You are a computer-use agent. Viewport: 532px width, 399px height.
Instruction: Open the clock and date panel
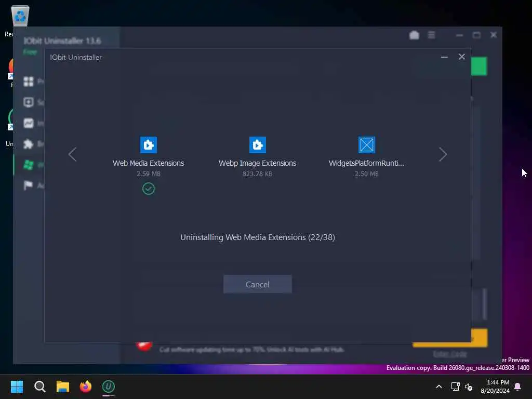[495, 387]
